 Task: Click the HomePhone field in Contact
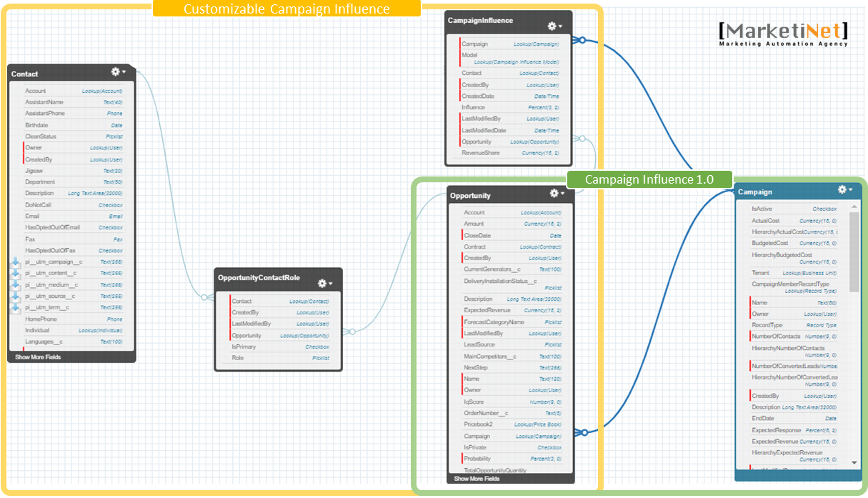click(74, 319)
